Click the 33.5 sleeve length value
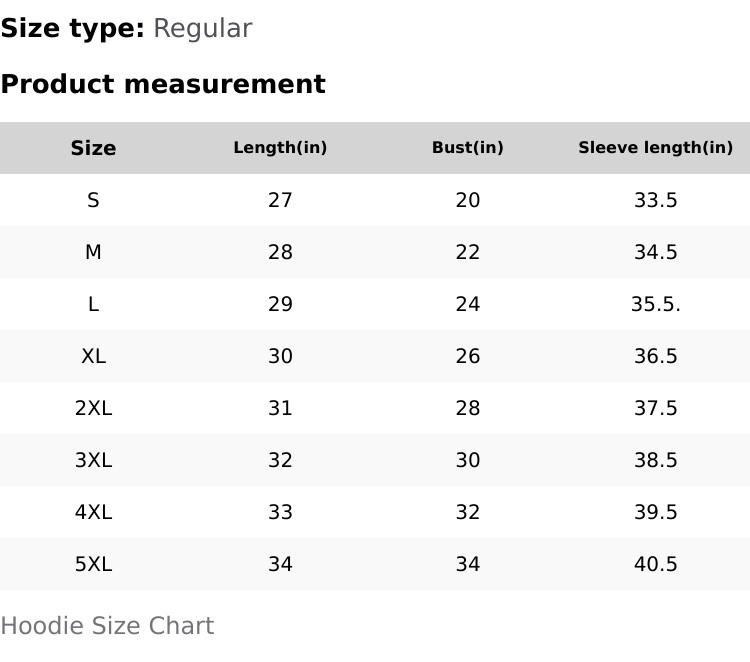 [655, 200]
